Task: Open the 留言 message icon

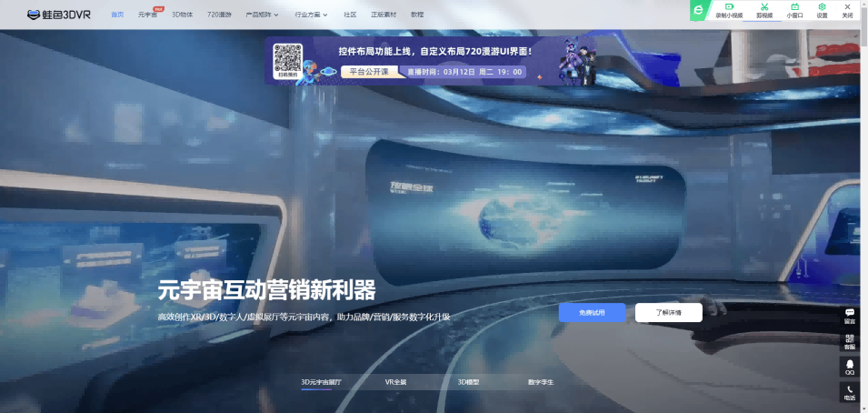Action: point(849,316)
